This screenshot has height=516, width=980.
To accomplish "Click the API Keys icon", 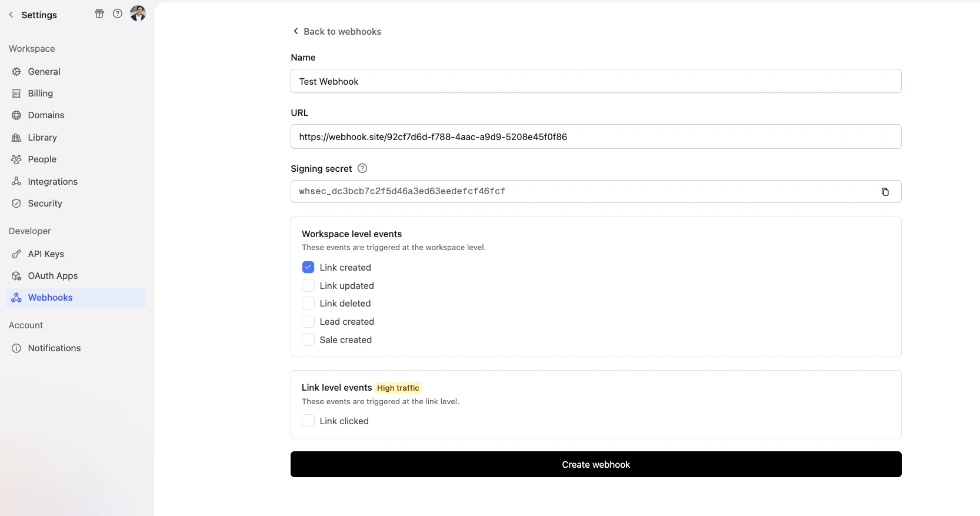I will [15, 254].
